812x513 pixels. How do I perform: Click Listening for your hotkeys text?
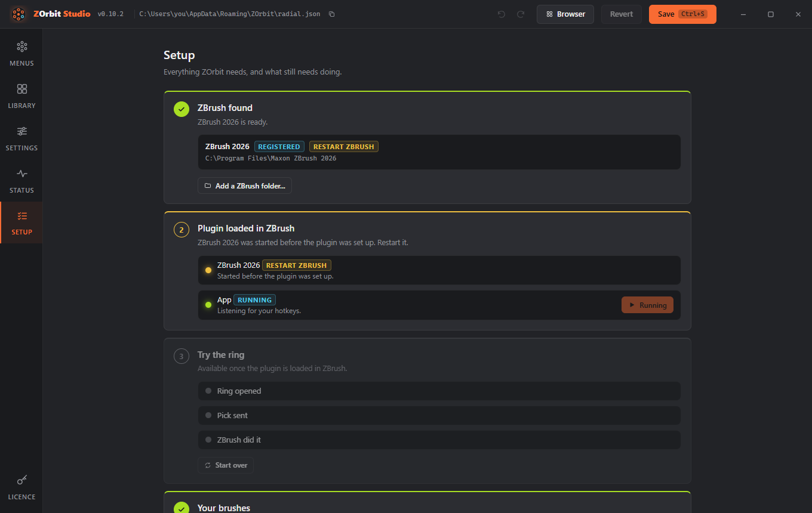[x=259, y=311]
